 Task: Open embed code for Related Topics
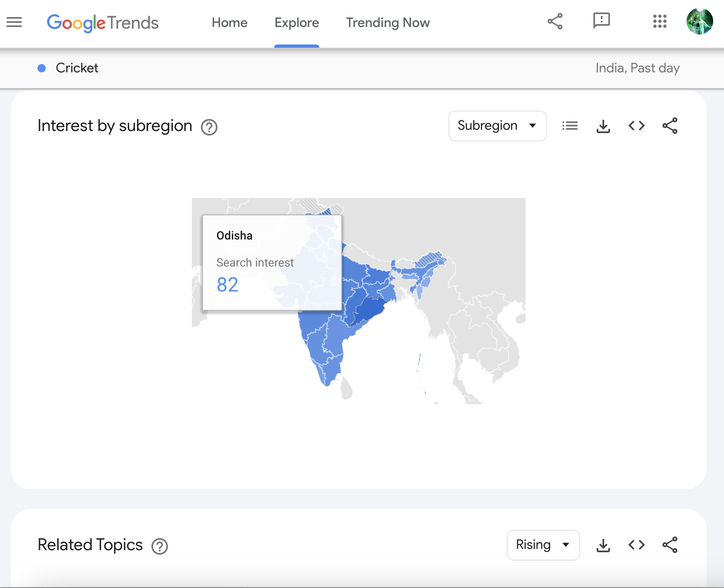[x=636, y=545]
